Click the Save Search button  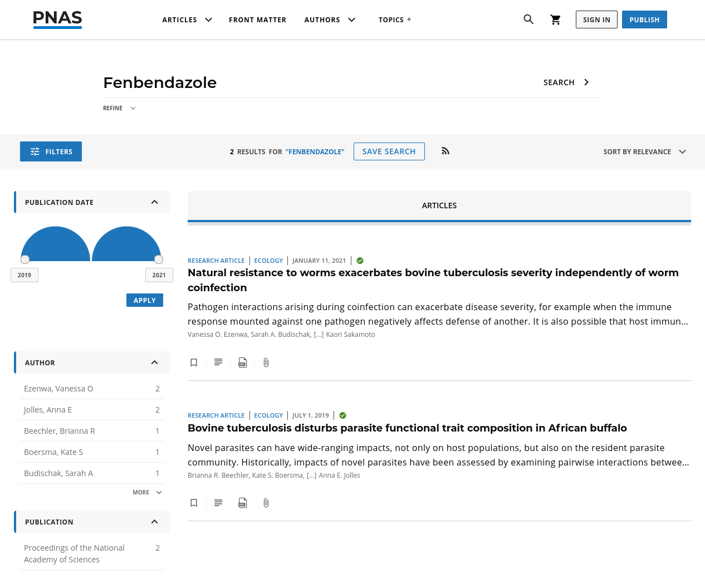pos(389,151)
